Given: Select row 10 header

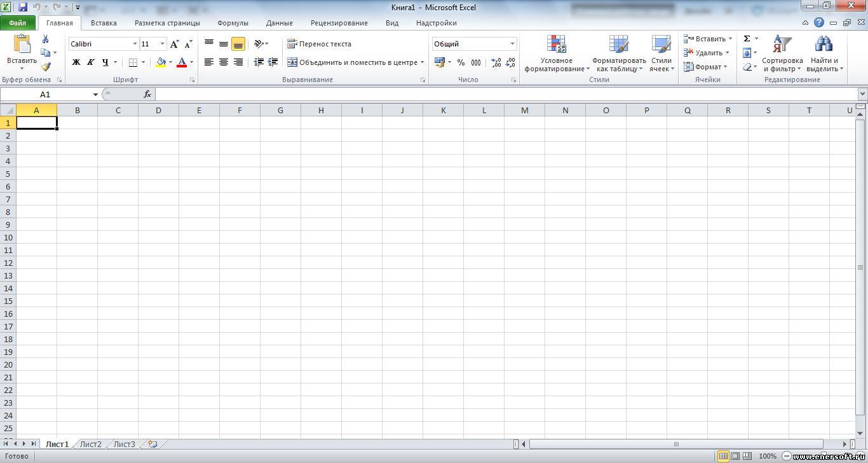Looking at the screenshot, I should pyautogui.click(x=8, y=237).
